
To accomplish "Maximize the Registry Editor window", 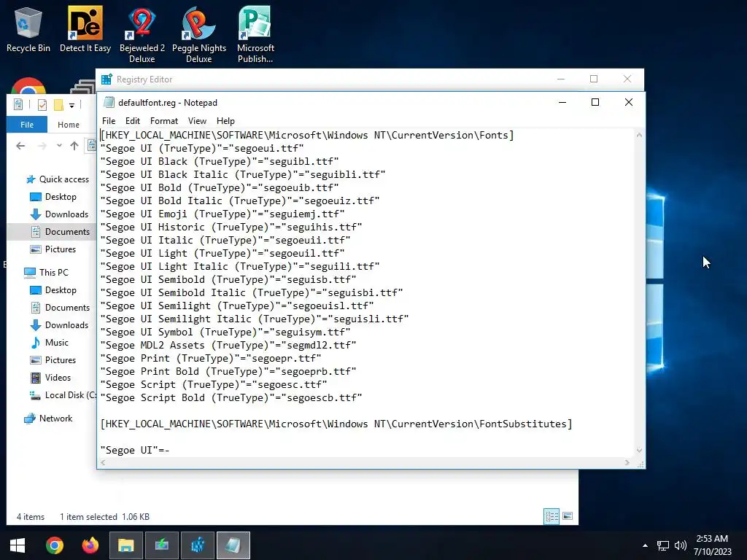I will coord(594,79).
